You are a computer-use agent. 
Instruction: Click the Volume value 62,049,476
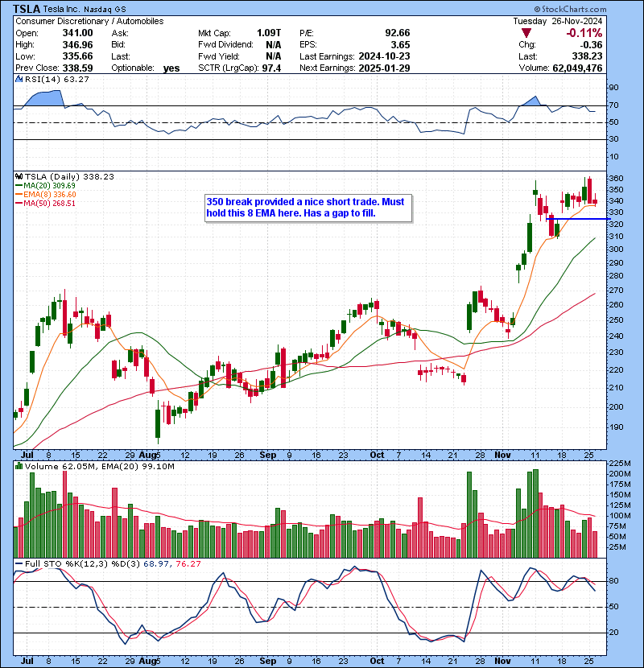tap(577, 68)
